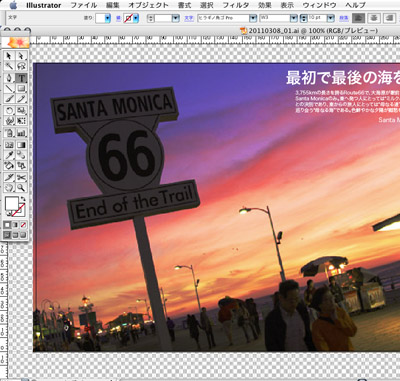The width and height of the screenshot is (400, 381).
Task: Click the fill color swatch in control bar
Action: 100,18
